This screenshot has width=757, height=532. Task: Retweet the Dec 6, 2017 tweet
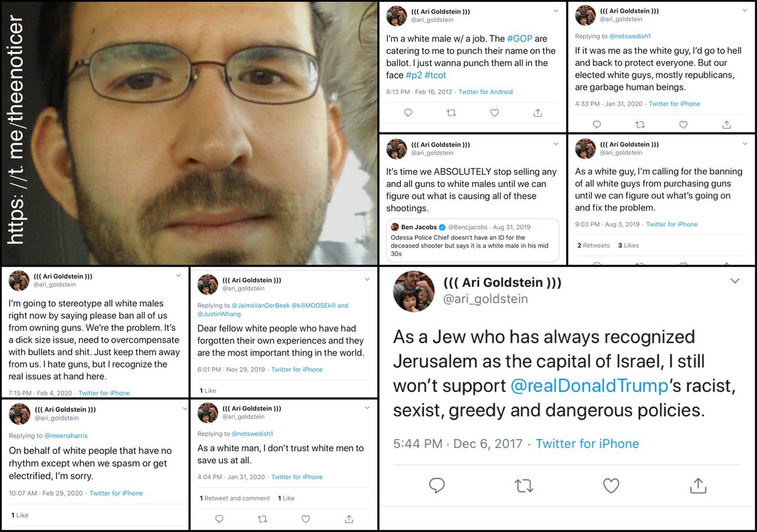524,486
